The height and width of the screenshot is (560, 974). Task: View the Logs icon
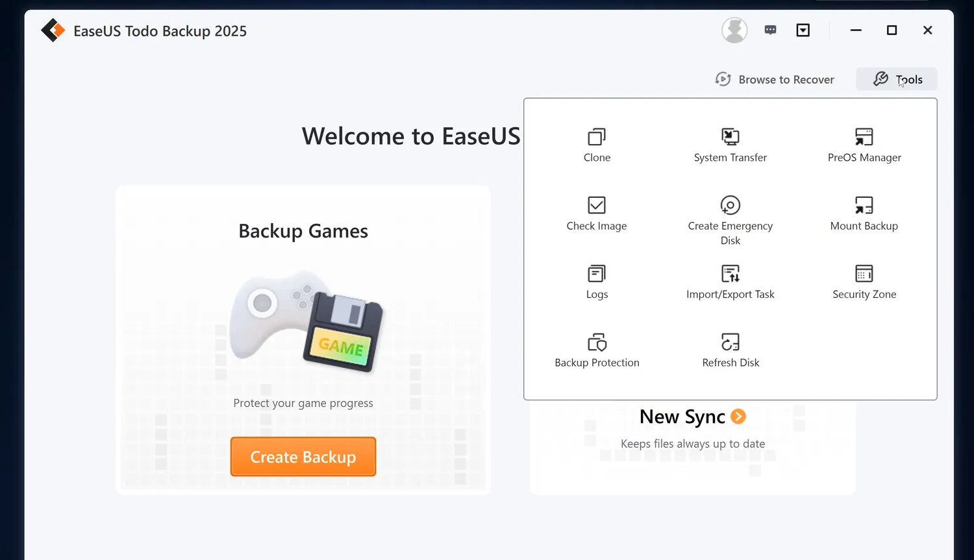[x=597, y=273]
